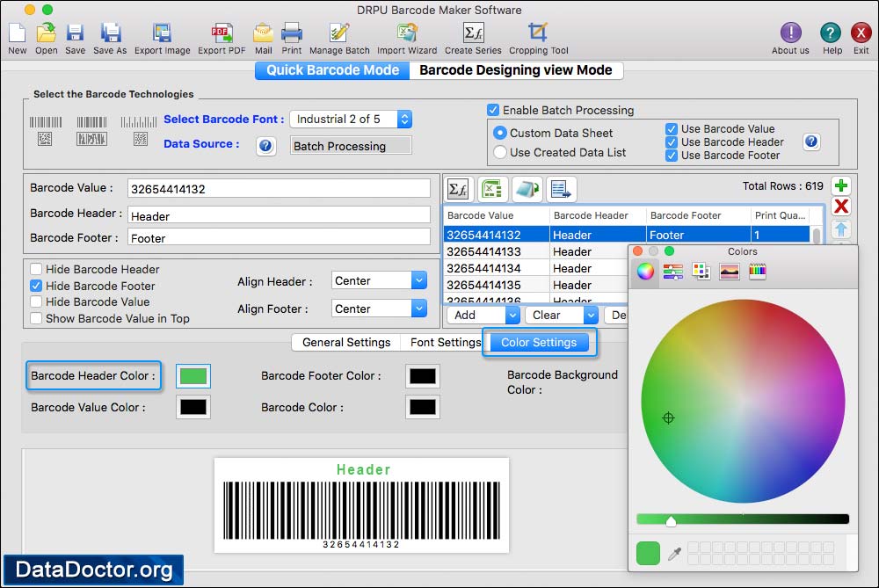The width and height of the screenshot is (879, 588).
Task: Select color sliders tab in Colors panel
Action: tap(672, 272)
